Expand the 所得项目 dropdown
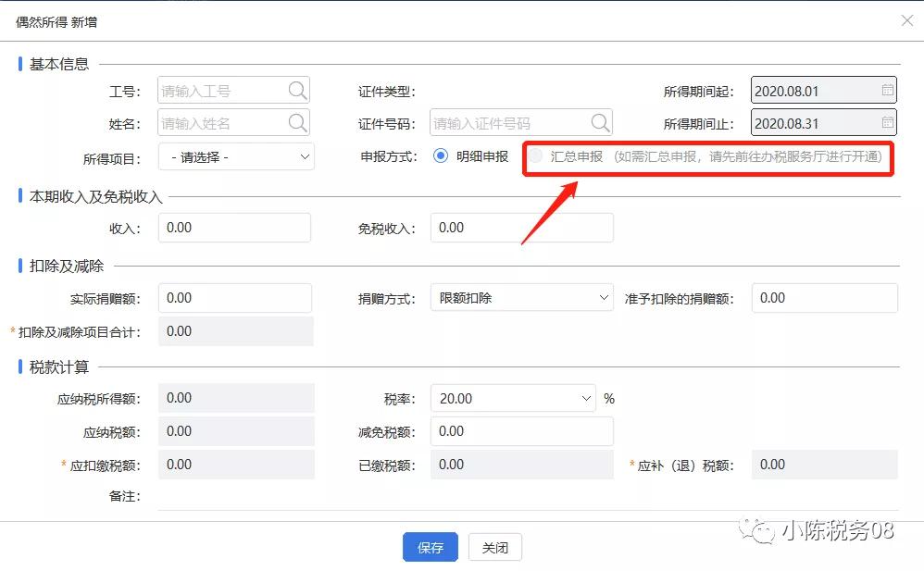Viewport: 924px width, 571px height. coord(236,157)
